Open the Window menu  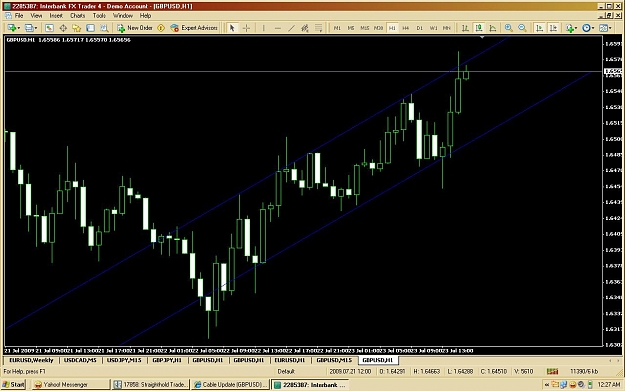(x=122, y=16)
